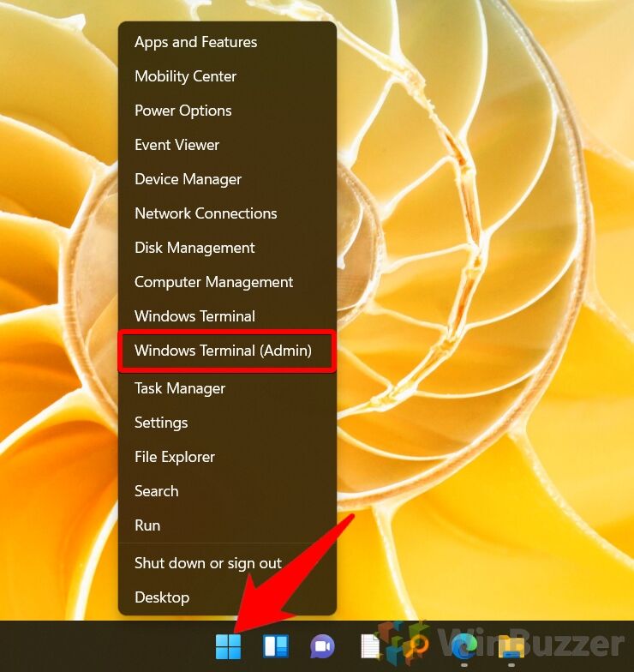The image size is (634, 672).
Task: Select Computer Management
Action: click(x=227, y=282)
